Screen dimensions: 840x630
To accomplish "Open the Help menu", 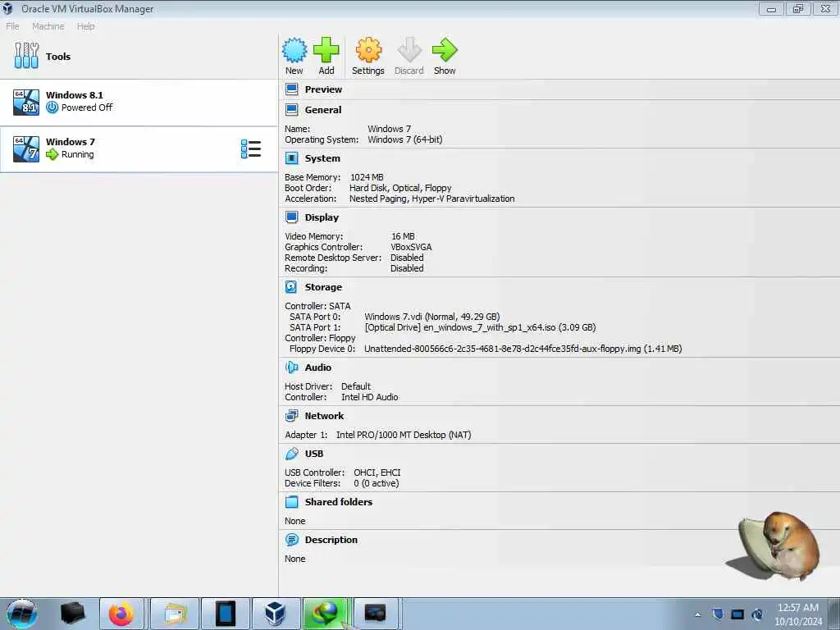I will [85, 26].
